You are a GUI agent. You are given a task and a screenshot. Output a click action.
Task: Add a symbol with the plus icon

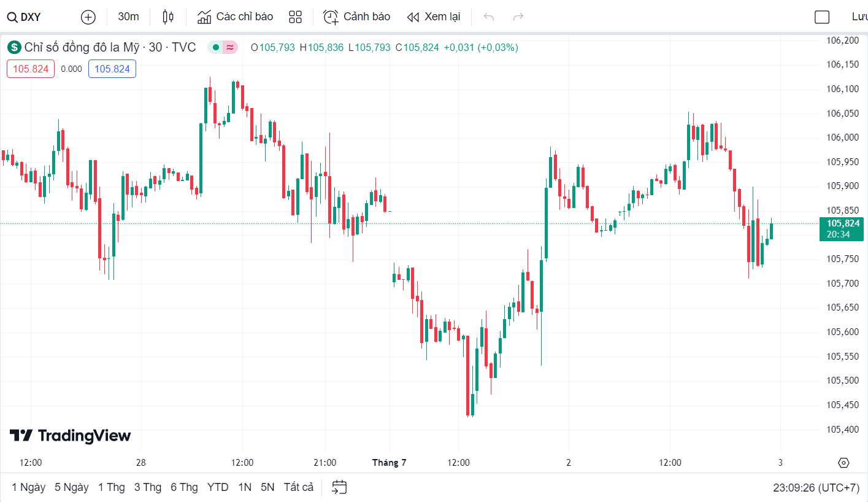point(88,17)
